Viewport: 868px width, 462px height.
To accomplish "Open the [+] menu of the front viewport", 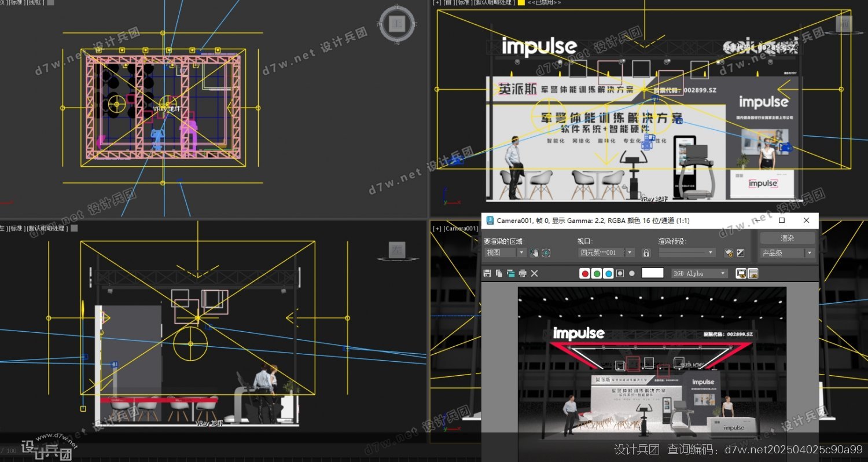I will click(437, 3).
